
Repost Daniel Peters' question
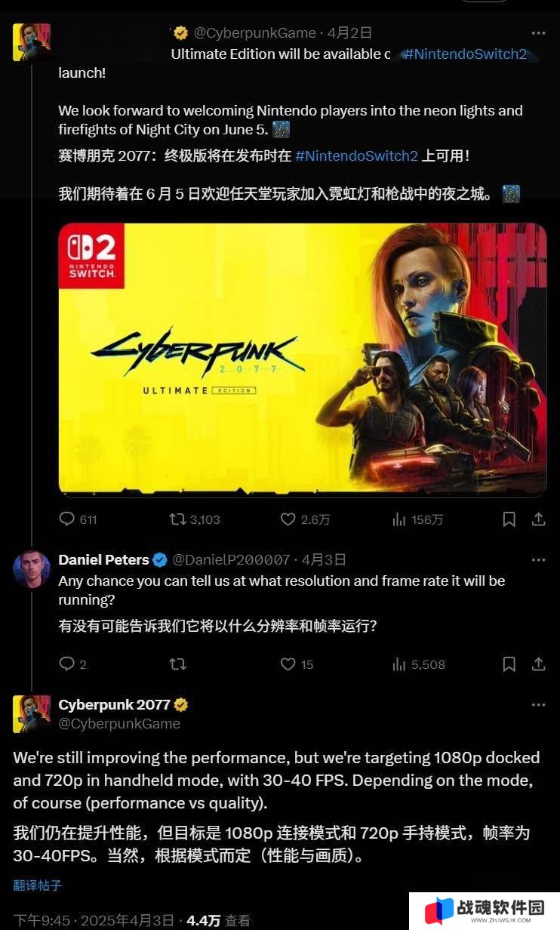tap(178, 664)
